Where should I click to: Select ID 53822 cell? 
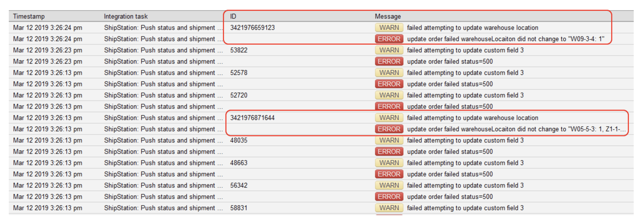click(239, 50)
